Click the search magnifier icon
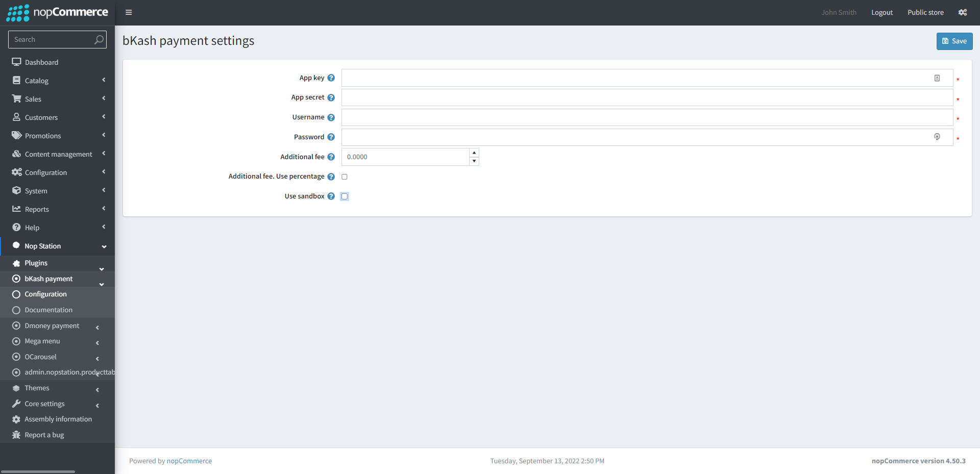Image resolution: width=980 pixels, height=474 pixels. pos(99,39)
